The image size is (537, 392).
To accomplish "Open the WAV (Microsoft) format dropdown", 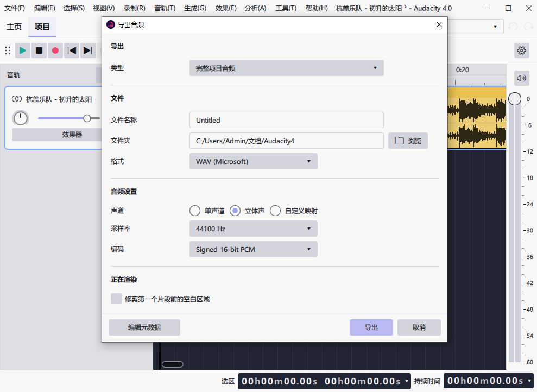I will click(254, 161).
